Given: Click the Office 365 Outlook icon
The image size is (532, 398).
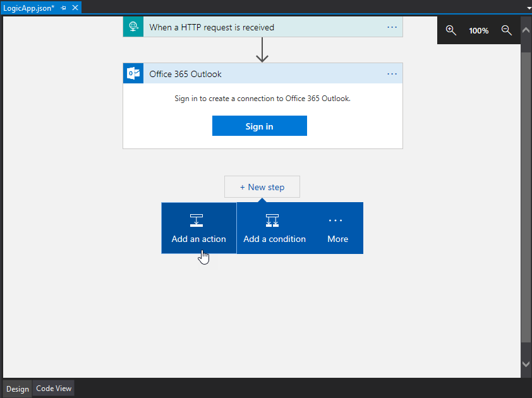Looking at the screenshot, I should (133, 74).
